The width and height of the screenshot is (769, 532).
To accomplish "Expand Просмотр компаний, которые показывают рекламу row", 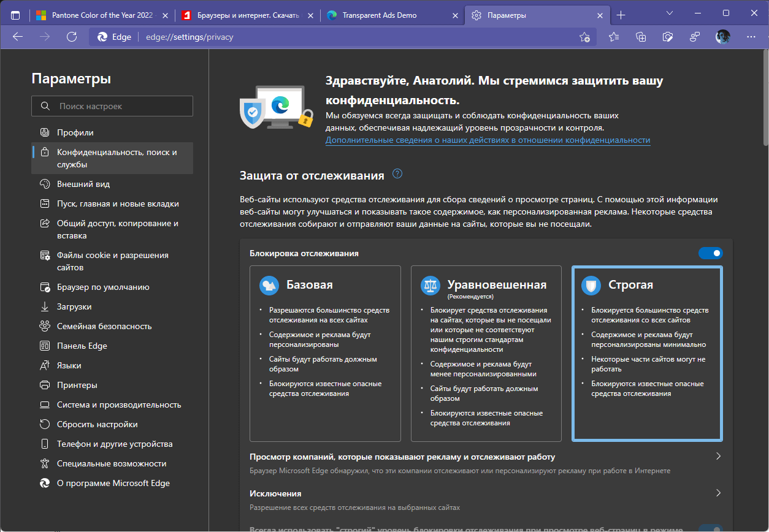I will click(486, 463).
